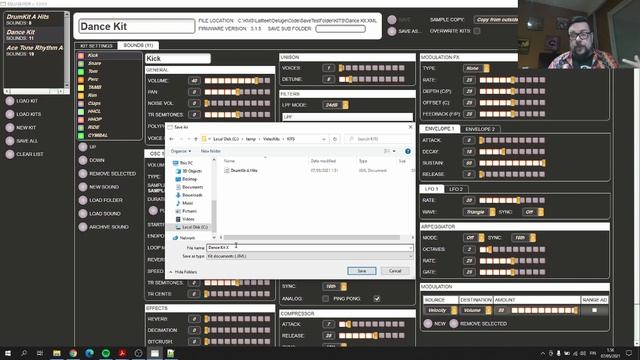The width and height of the screenshot is (640, 360).
Task: Move sound up with the Up button
Action: coord(83,147)
